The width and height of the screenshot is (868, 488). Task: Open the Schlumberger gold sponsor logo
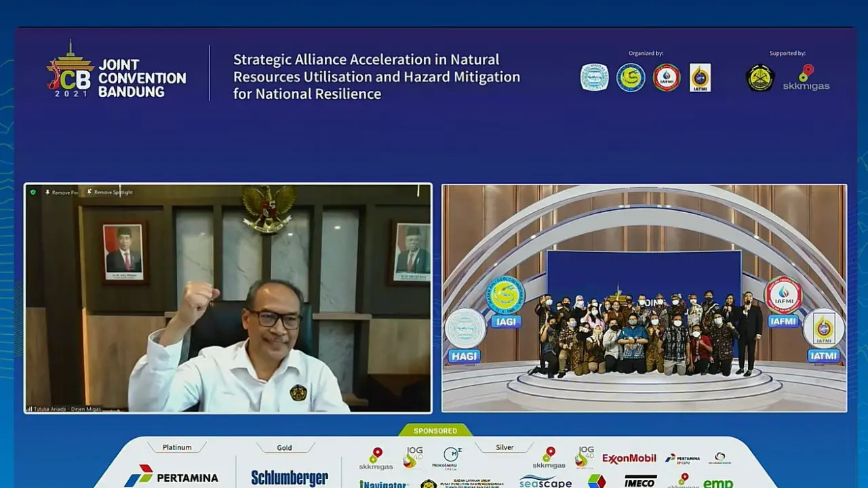[290, 477]
